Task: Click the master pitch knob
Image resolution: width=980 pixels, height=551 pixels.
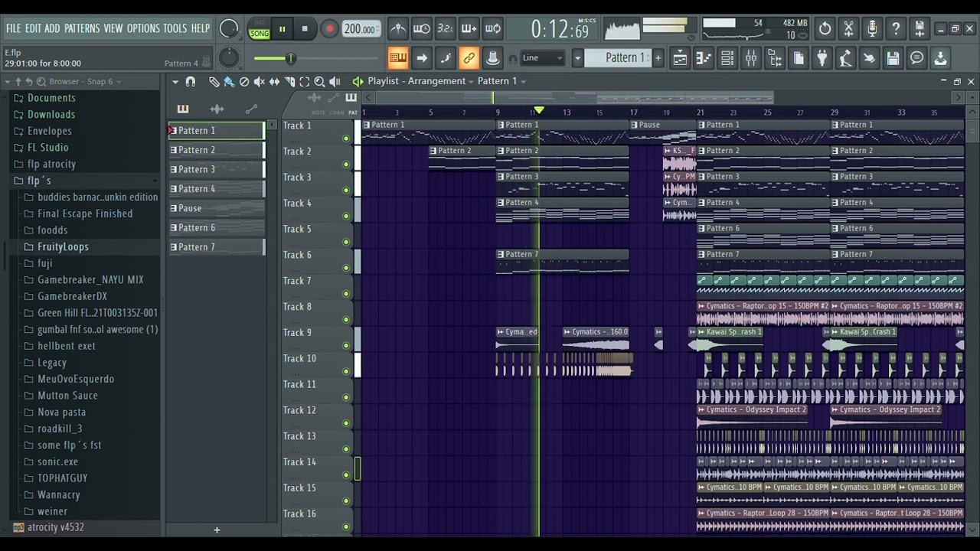Action: pos(229,58)
